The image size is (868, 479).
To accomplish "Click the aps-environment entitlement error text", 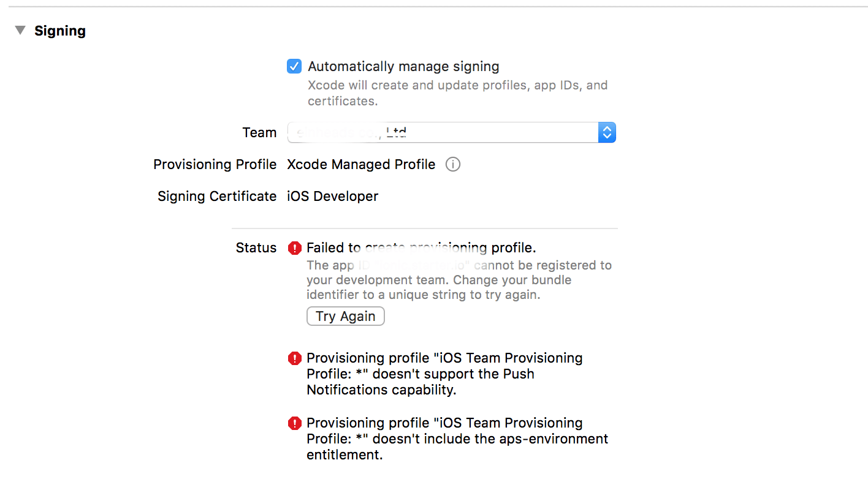I will [457, 439].
